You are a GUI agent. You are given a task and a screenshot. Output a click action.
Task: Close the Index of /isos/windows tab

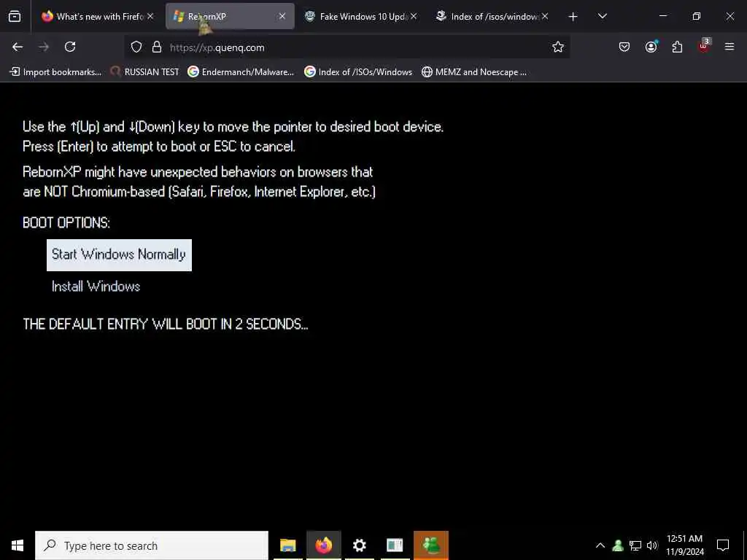(x=545, y=16)
